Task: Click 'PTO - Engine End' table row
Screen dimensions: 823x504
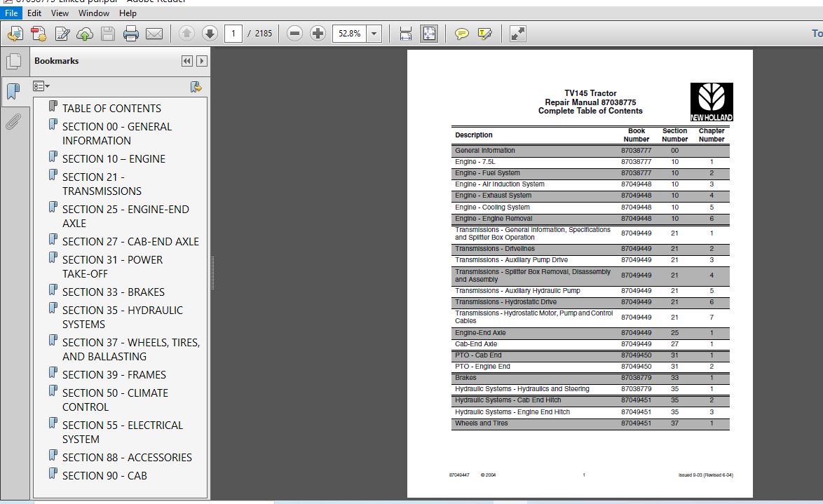Action: pyautogui.click(x=590, y=367)
